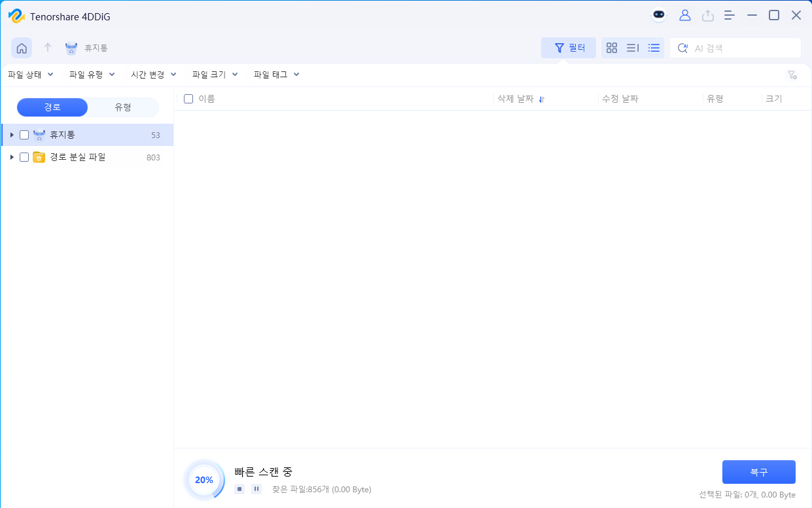Click the 삭제 날짜 column header text
Screen dimensions: 812x508
(x=516, y=99)
